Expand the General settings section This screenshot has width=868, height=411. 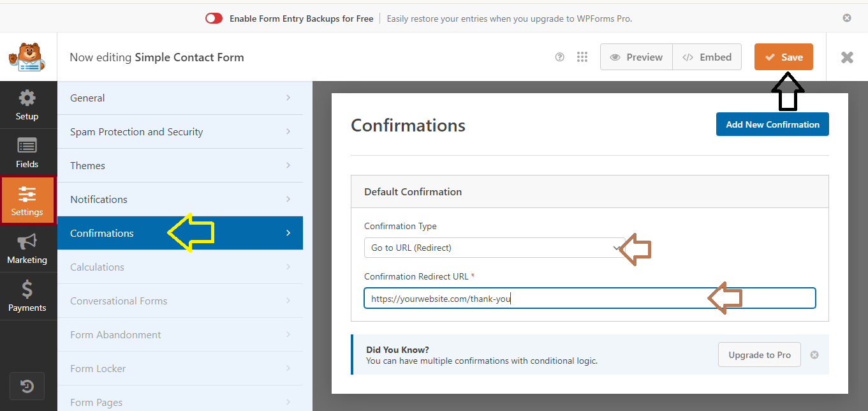(x=180, y=98)
